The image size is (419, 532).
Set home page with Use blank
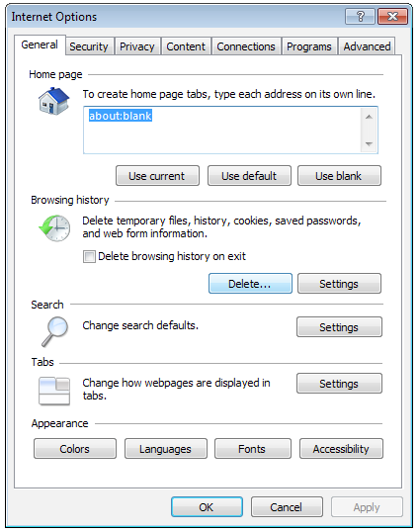tap(339, 176)
